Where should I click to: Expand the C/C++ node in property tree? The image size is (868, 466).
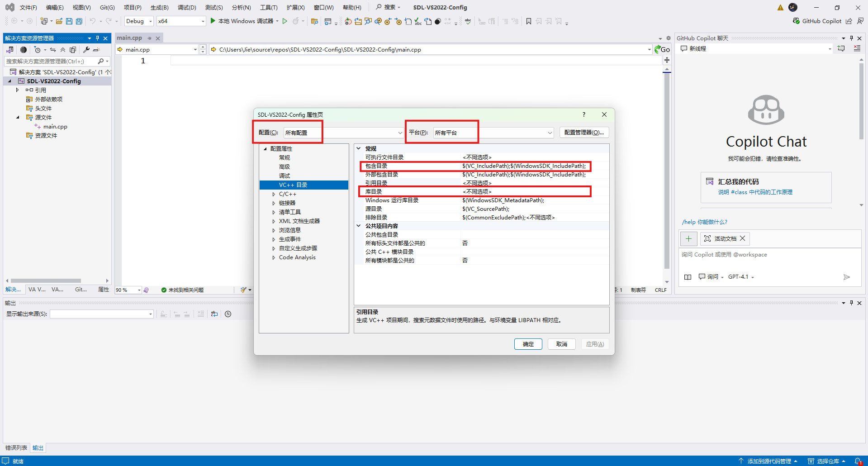click(x=274, y=194)
